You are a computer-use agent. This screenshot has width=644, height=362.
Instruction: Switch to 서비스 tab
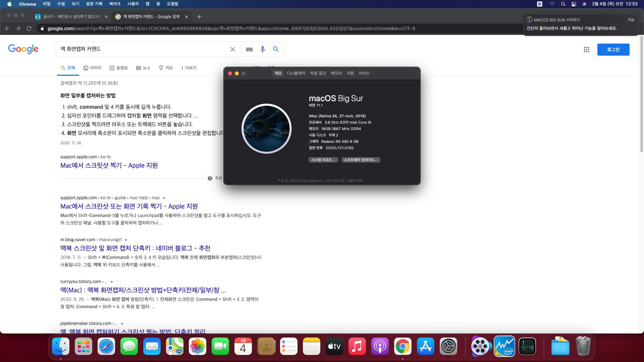[364, 73]
